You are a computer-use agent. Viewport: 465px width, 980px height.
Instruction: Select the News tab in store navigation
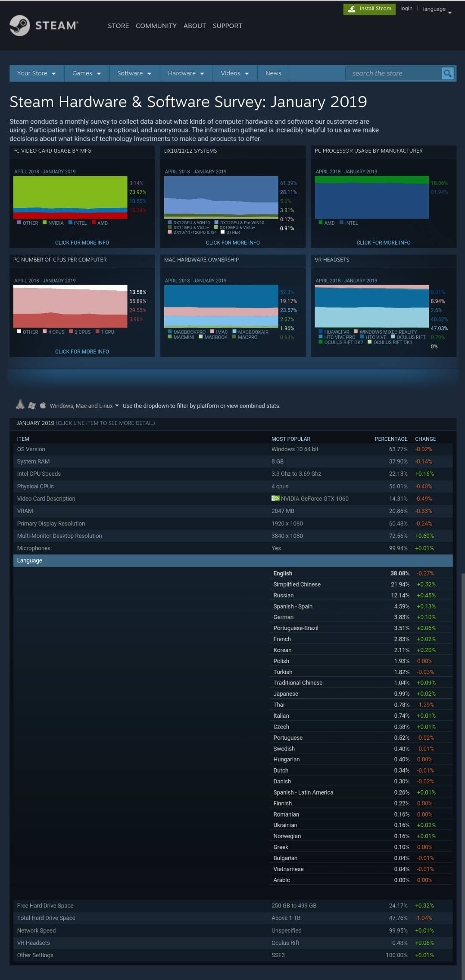(x=273, y=73)
